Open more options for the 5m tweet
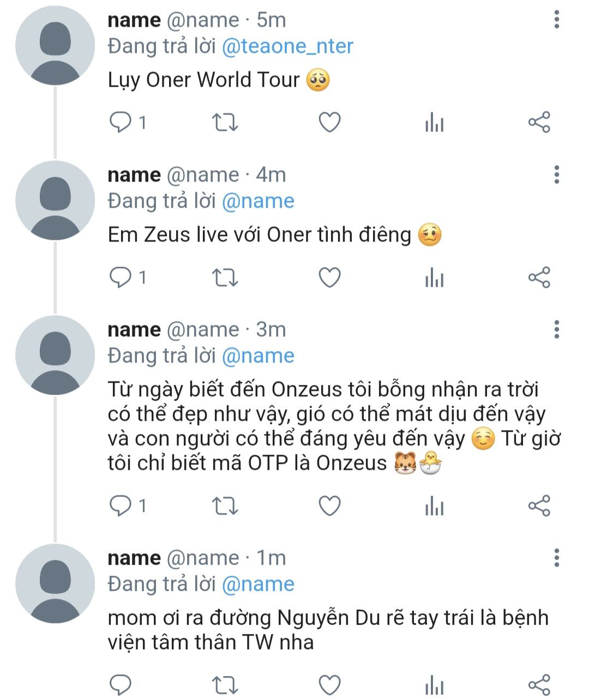This screenshot has height=700, width=589. 556,20
